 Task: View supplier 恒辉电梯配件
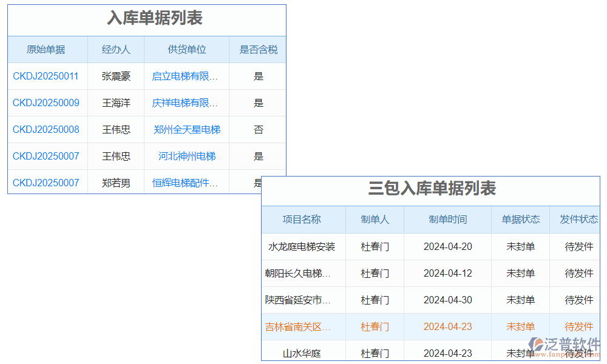point(186,183)
